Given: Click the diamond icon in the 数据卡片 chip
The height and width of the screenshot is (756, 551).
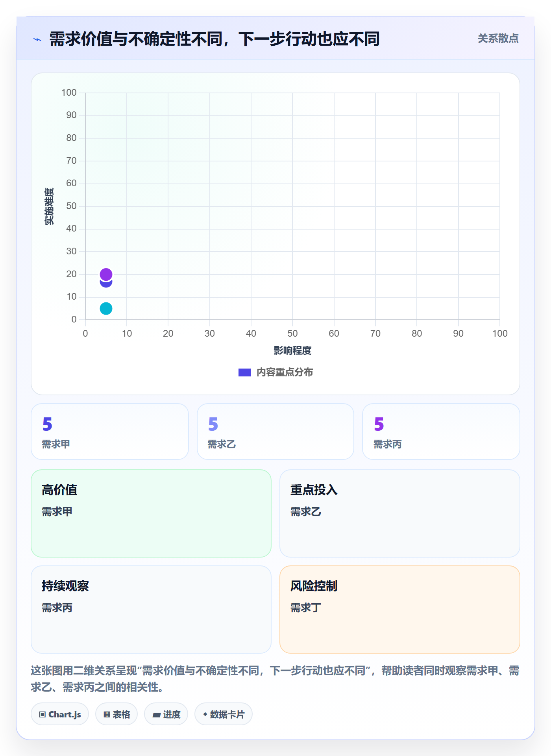Looking at the screenshot, I should tap(205, 714).
